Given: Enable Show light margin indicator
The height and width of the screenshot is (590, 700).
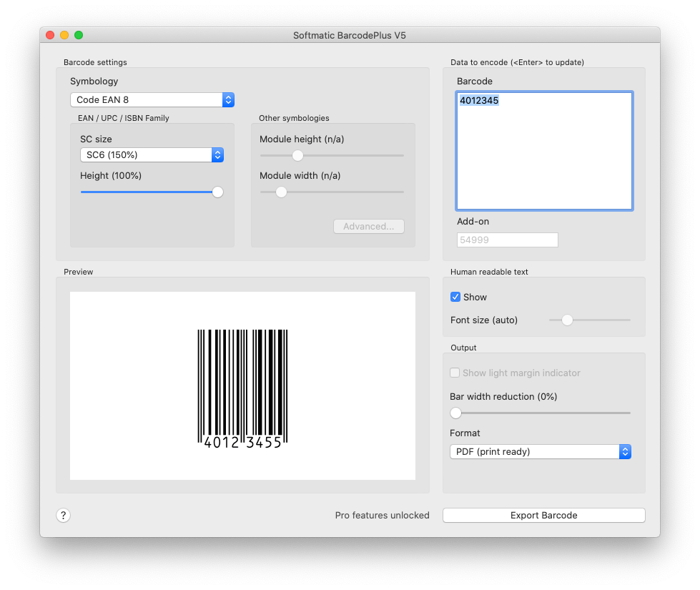Looking at the screenshot, I should pos(455,373).
